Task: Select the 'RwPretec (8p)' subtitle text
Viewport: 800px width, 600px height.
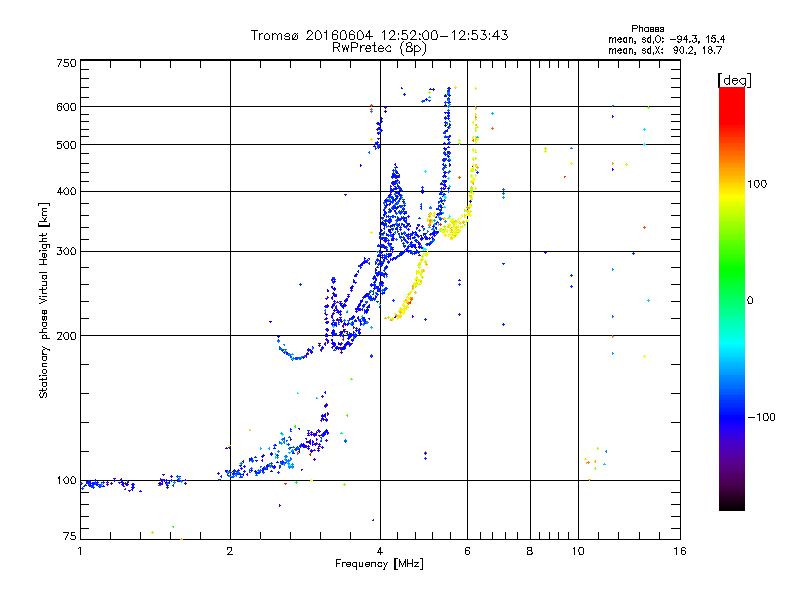Action: click(379, 48)
